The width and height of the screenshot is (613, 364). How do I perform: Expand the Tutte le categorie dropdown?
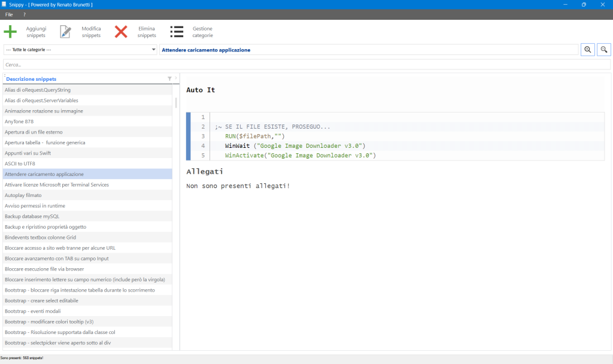point(154,50)
